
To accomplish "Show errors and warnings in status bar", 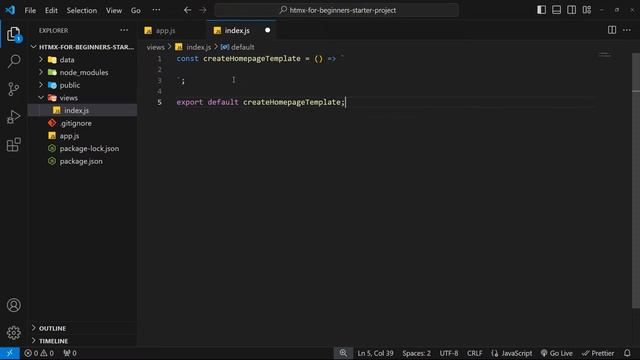I will (x=39, y=353).
